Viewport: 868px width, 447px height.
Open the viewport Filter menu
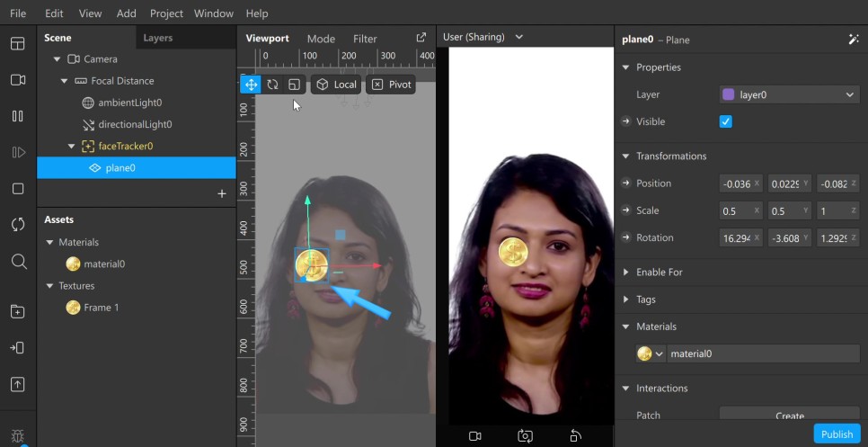pos(365,39)
